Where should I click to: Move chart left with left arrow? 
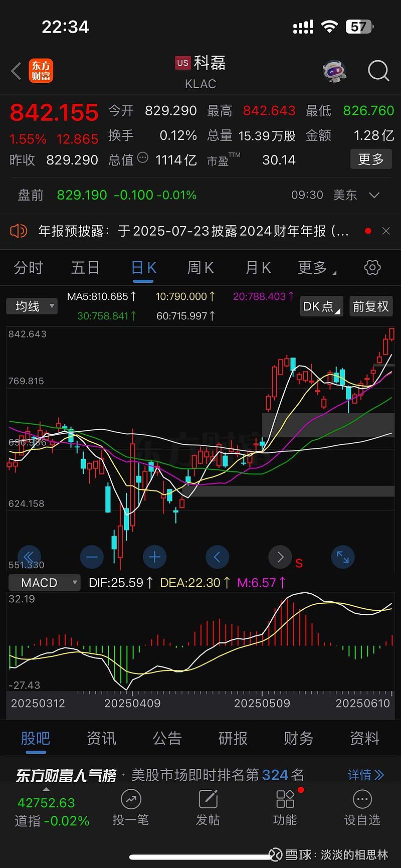218,557
